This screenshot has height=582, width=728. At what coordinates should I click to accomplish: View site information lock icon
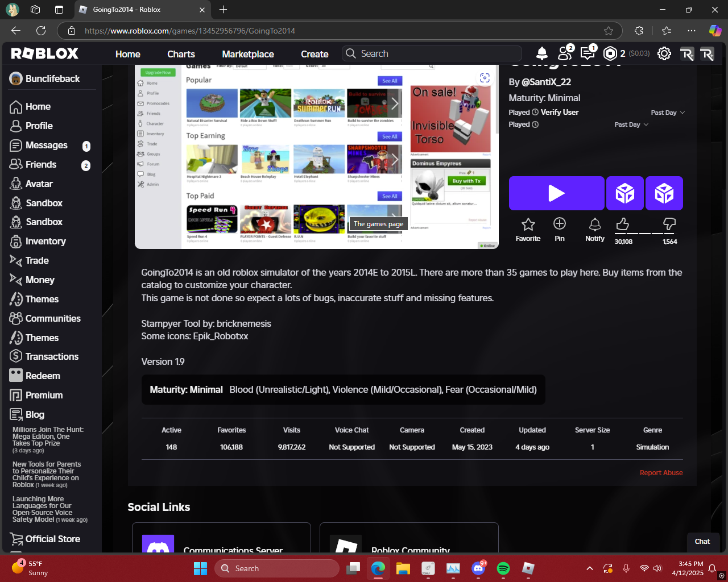tap(71, 31)
